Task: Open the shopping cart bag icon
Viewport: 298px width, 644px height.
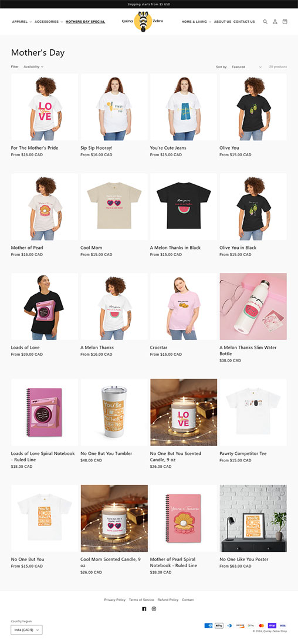Action: (x=285, y=22)
